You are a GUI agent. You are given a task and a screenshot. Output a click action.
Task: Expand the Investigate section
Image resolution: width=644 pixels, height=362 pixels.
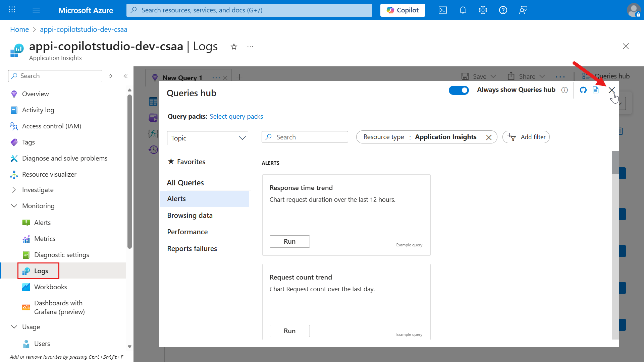(x=14, y=190)
